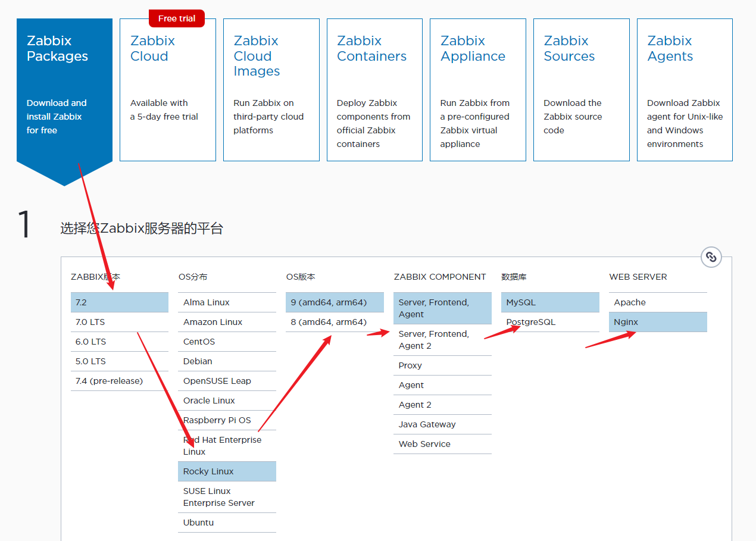Pick PostgreSQL as the database
Screen dimensions: 756x541
click(x=550, y=322)
